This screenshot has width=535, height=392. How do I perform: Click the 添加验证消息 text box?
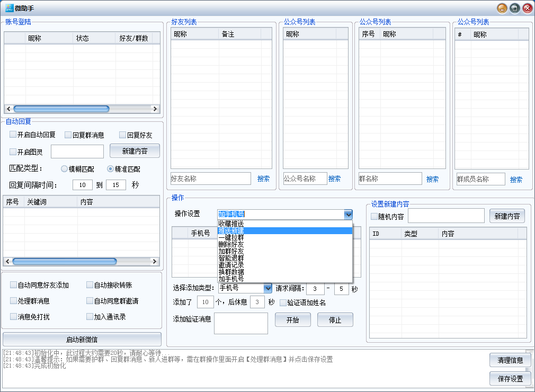click(241, 323)
